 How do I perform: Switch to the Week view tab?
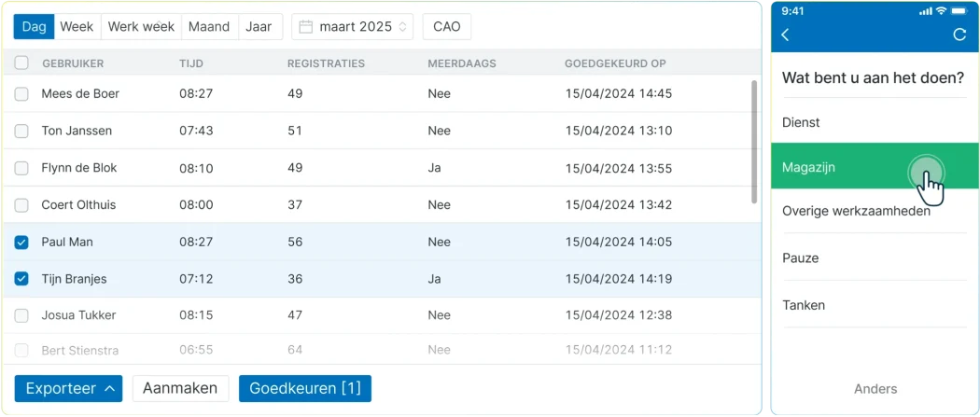77,27
